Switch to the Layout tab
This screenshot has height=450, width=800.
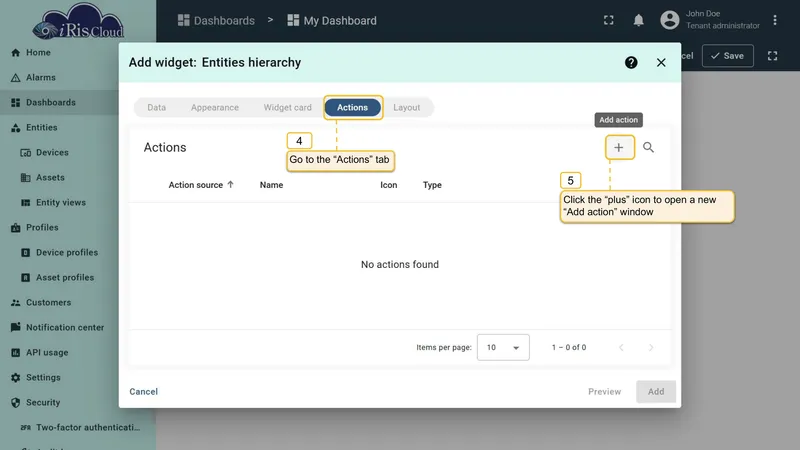(x=407, y=108)
